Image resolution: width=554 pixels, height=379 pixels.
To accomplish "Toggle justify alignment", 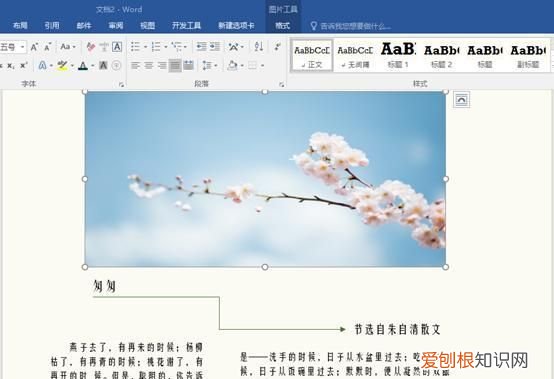I will click(175, 65).
